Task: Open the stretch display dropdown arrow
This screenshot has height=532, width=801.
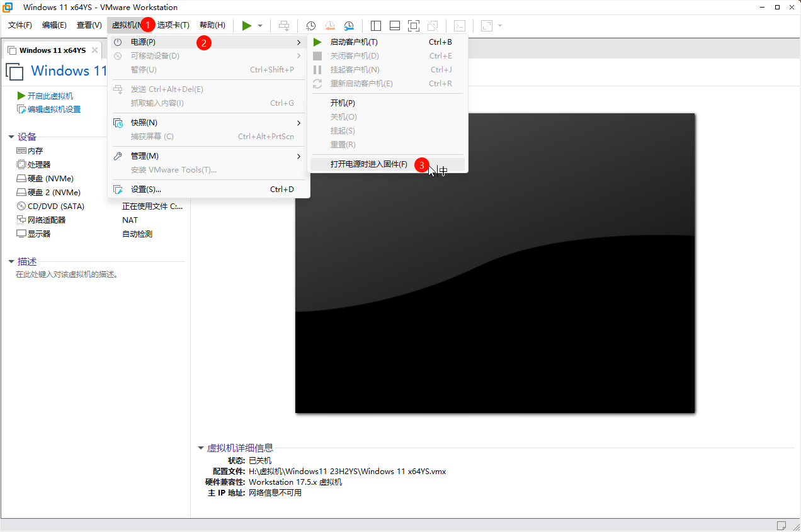Action: click(x=500, y=25)
